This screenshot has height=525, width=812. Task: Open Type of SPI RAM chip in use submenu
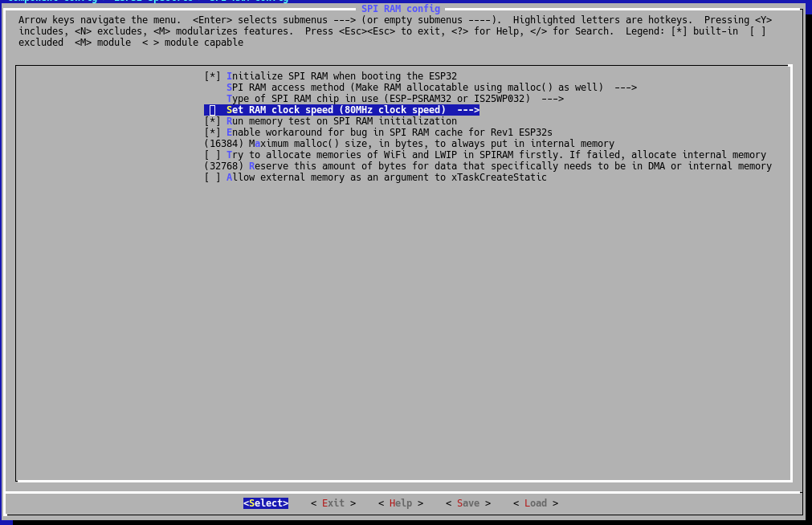(x=394, y=99)
